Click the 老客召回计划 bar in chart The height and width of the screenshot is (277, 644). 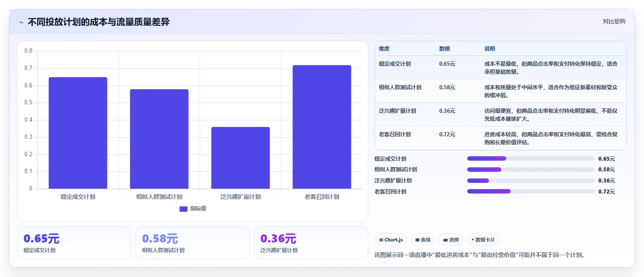[322, 127]
